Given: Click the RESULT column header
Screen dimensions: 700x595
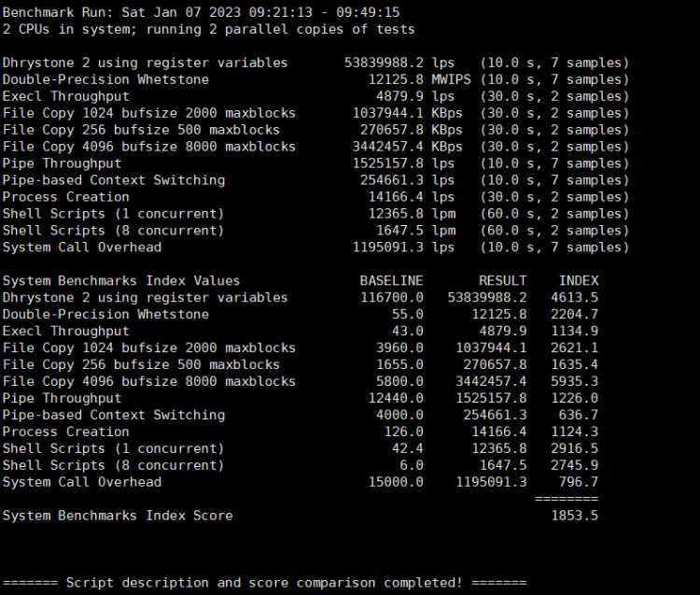Looking at the screenshot, I should (502, 280).
